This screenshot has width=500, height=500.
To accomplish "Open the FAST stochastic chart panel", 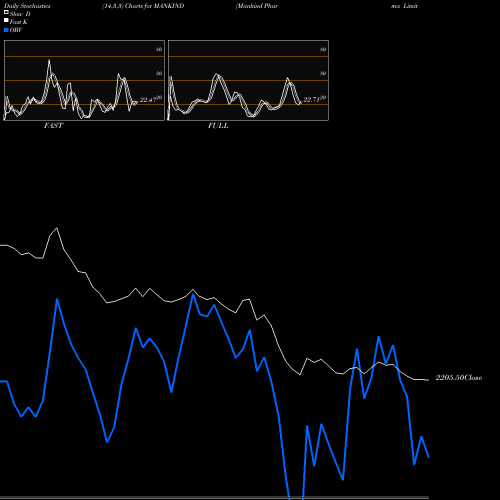I will 84,80.
